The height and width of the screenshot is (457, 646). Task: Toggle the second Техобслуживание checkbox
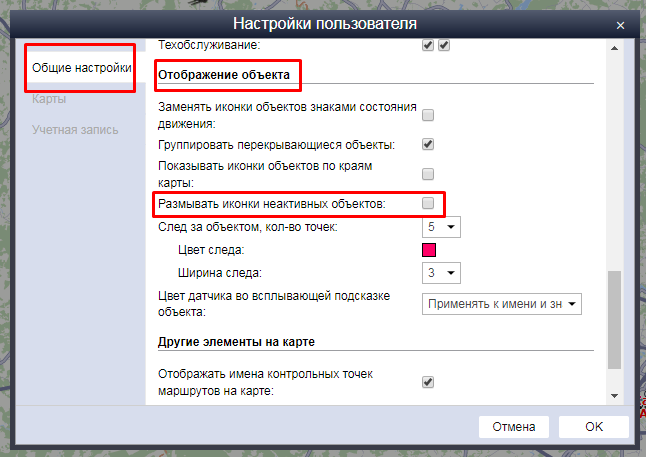tap(444, 46)
